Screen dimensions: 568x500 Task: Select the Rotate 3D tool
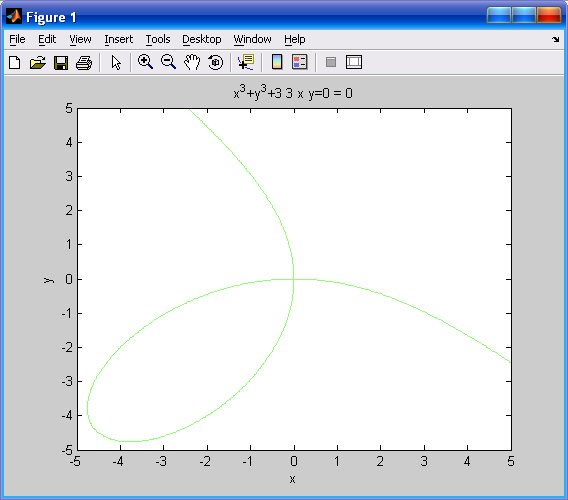pos(216,62)
